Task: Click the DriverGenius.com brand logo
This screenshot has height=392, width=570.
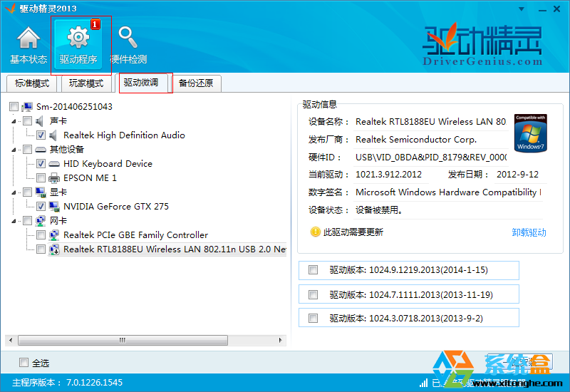Action: click(x=482, y=44)
